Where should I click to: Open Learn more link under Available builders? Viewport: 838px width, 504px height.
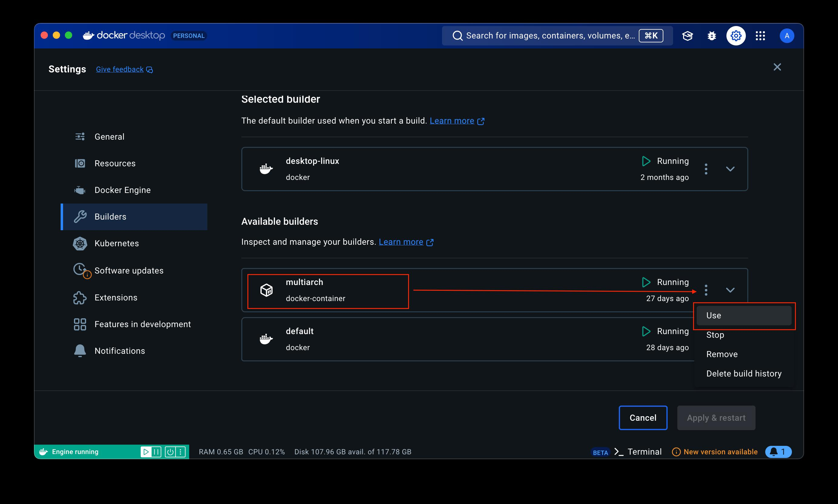401,242
